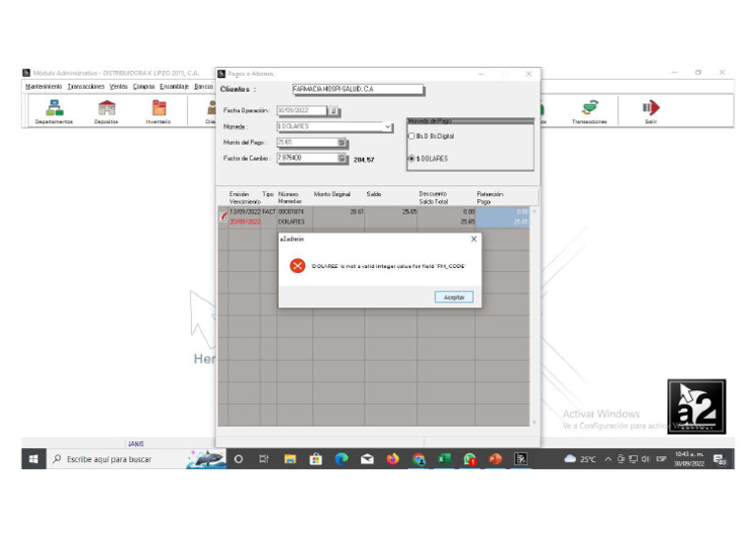Open the Ventas menu

118,87
